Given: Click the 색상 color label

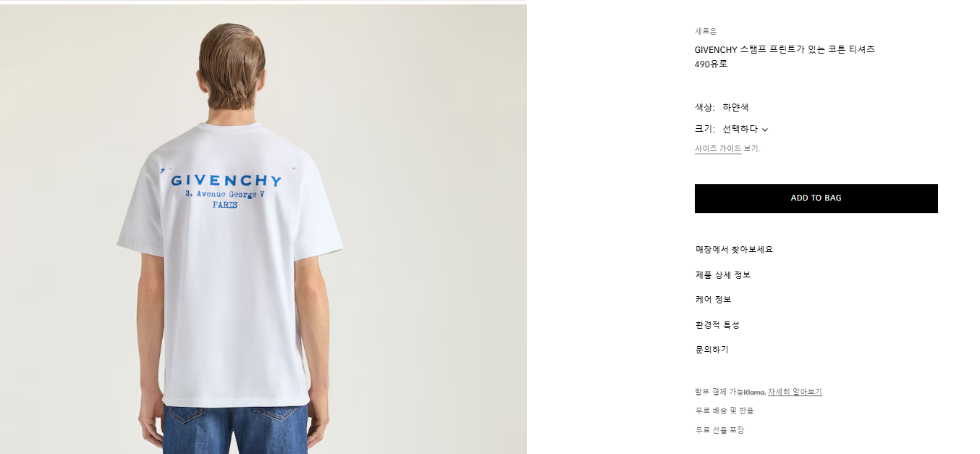Looking at the screenshot, I should click(x=704, y=107).
